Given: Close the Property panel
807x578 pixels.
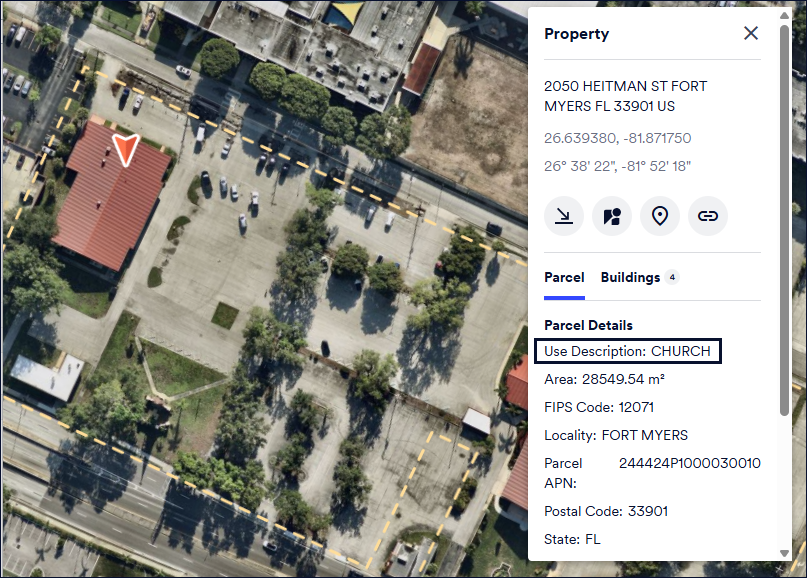Looking at the screenshot, I should point(751,33).
